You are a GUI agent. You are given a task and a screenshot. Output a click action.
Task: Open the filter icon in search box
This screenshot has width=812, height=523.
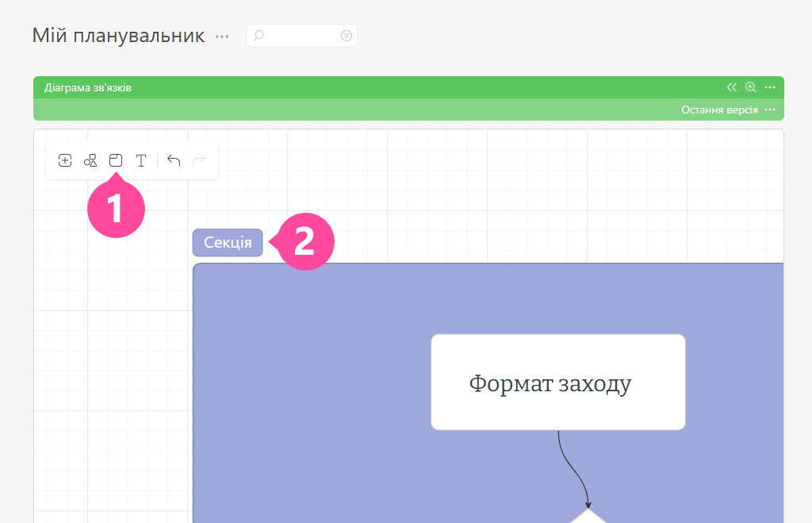pos(347,35)
